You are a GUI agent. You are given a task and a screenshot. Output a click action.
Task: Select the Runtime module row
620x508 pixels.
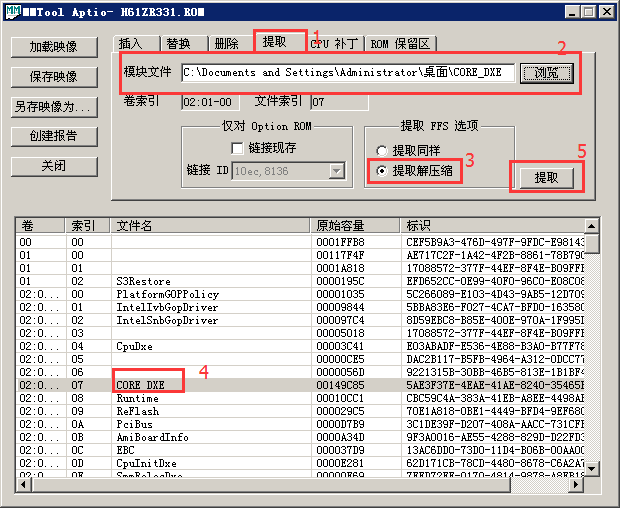point(301,398)
